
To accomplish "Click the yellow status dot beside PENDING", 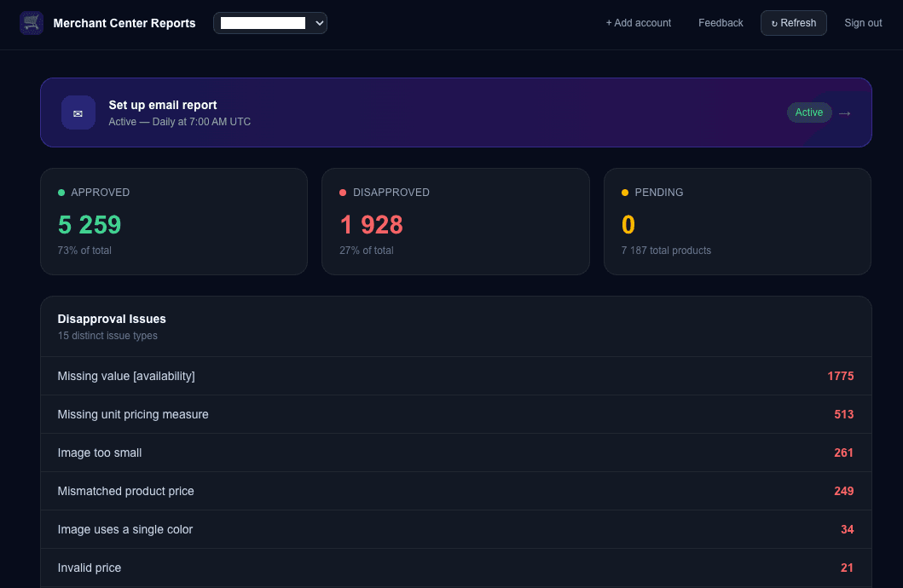I will 624,193.
